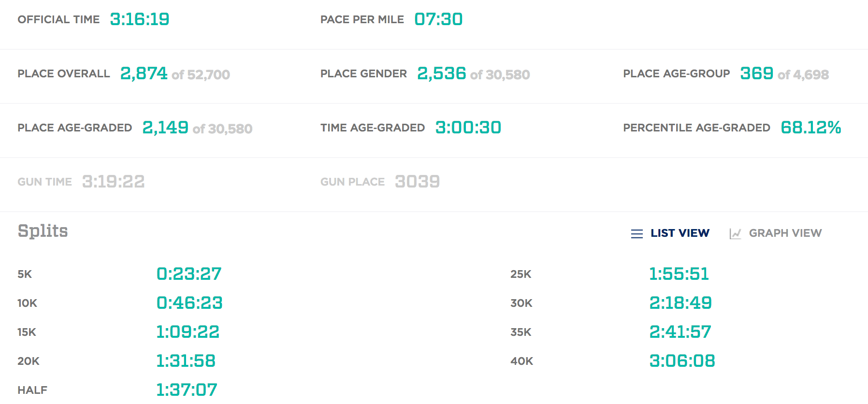Click the place gender value 2,536
The height and width of the screenshot is (404, 868).
(441, 73)
